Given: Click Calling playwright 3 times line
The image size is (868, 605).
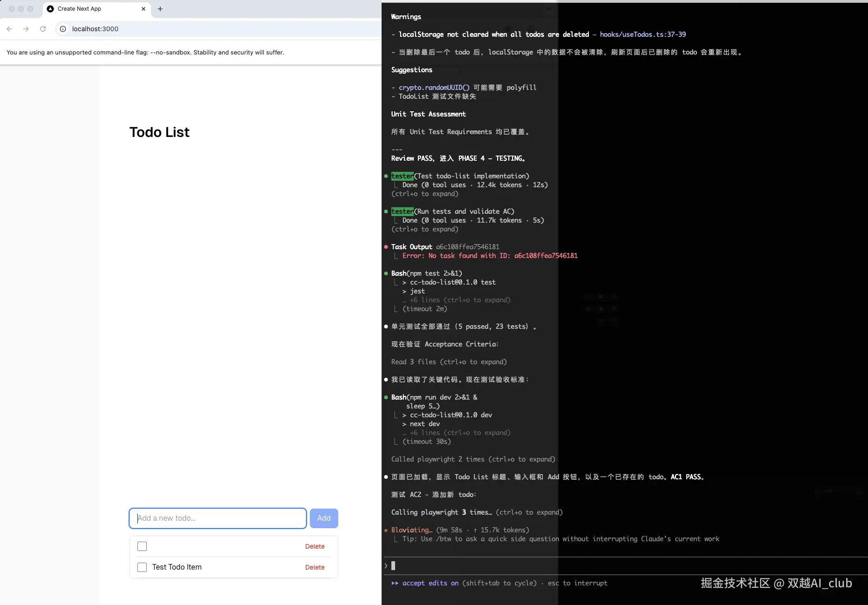Looking at the screenshot, I should (477, 512).
